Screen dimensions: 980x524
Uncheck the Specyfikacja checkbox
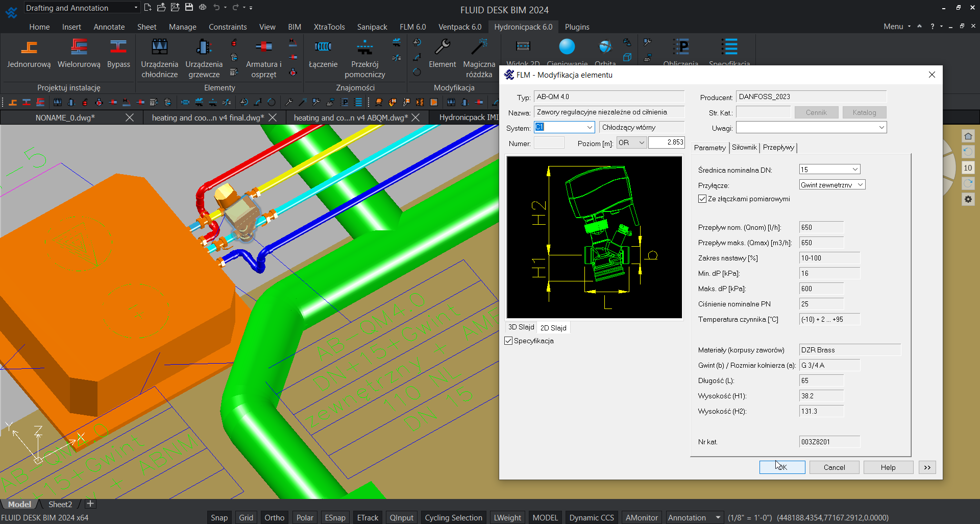pos(509,341)
